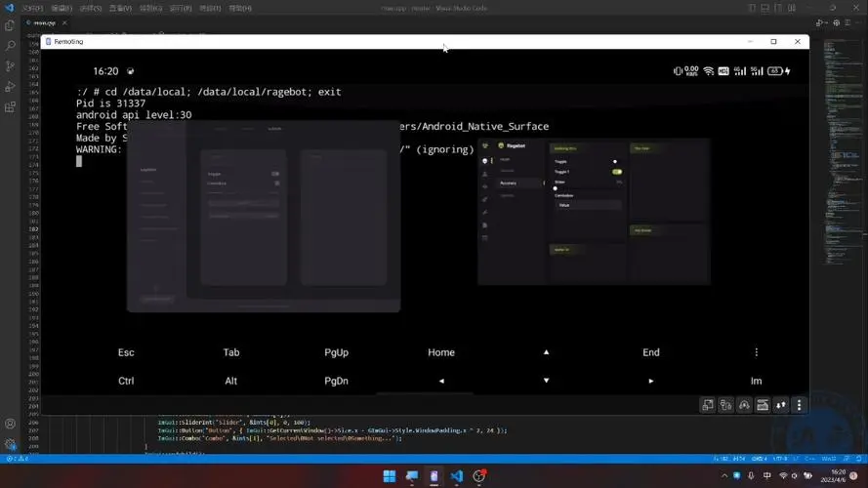Open the VS Code Search icon

[x=10, y=46]
